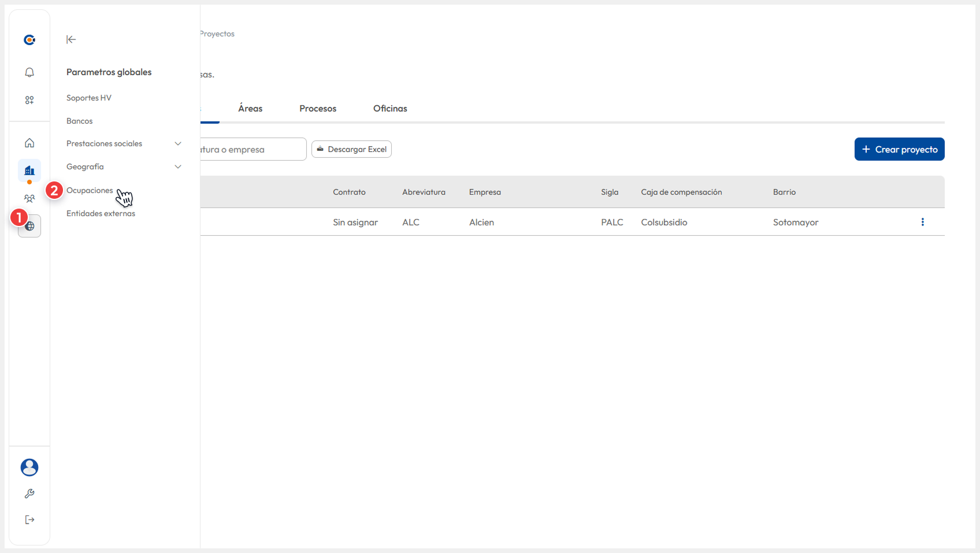The image size is (980, 553).
Task: Click the logout icon
Action: pyautogui.click(x=29, y=519)
